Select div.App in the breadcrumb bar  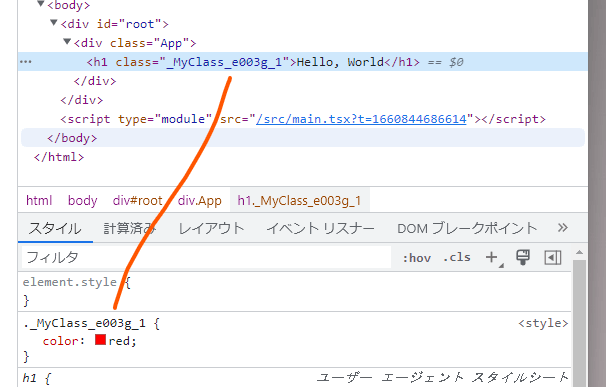[199, 201]
